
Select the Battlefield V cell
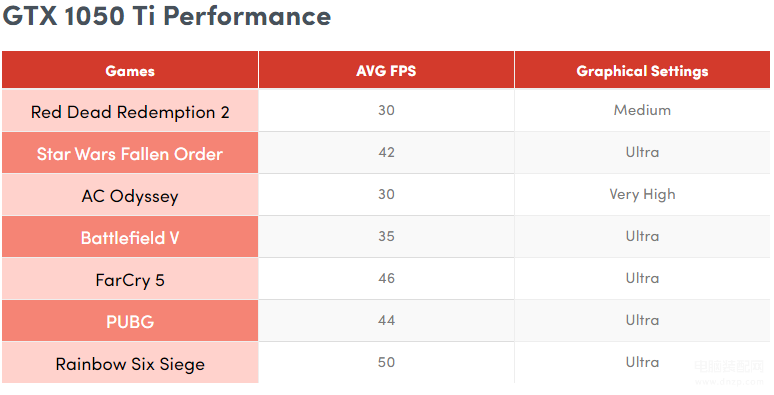click(130, 237)
